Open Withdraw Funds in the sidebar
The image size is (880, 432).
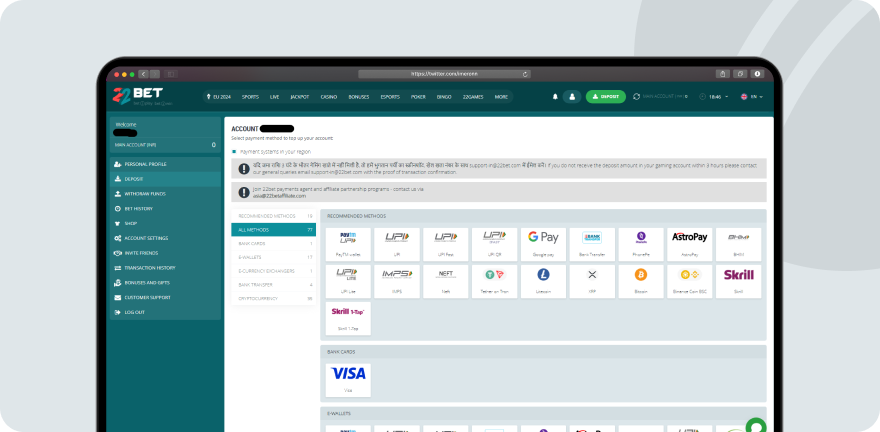pos(166,194)
